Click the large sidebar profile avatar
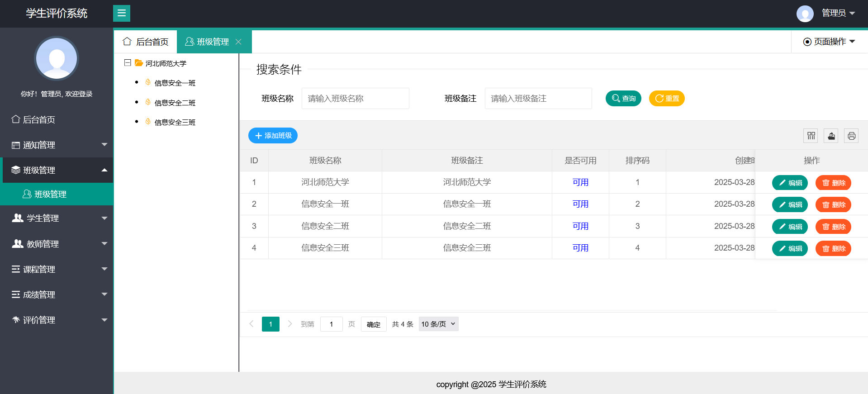Screen dimensions: 868x394 coord(57,58)
